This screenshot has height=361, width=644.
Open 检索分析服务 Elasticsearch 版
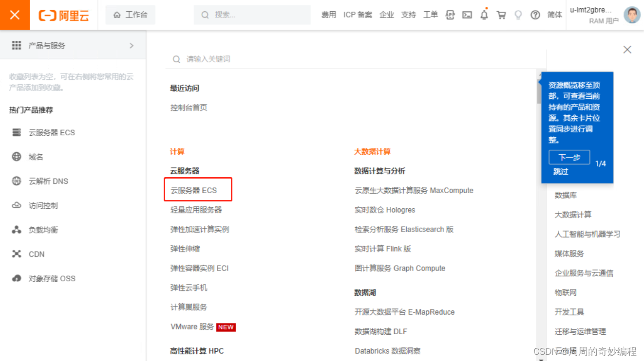[404, 229]
